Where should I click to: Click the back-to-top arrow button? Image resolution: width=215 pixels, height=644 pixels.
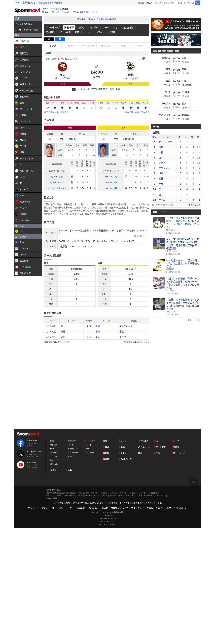(193, 482)
